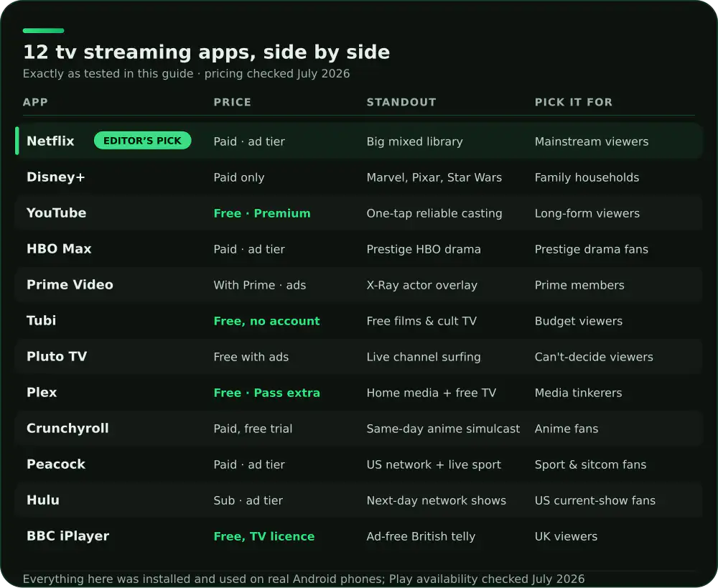Click the PICK IT FOR column header
718x588 pixels.
click(573, 102)
